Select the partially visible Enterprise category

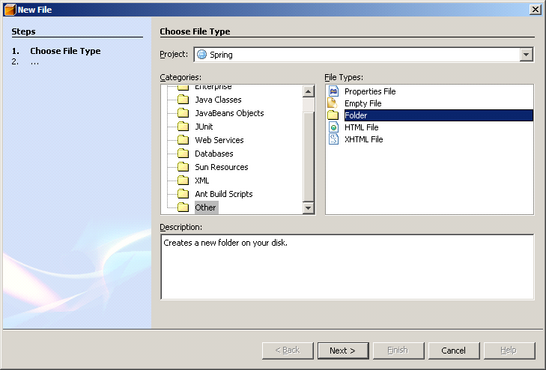[213, 87]
